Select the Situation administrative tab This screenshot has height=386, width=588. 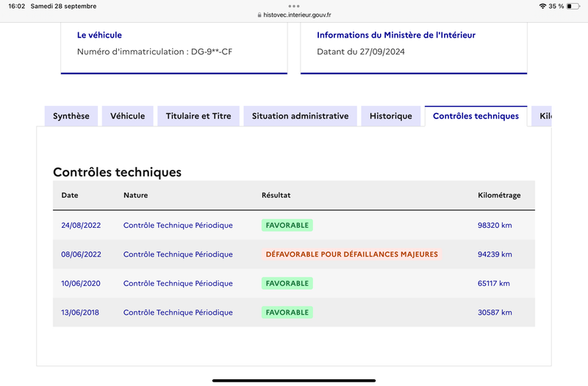(300, 116)
